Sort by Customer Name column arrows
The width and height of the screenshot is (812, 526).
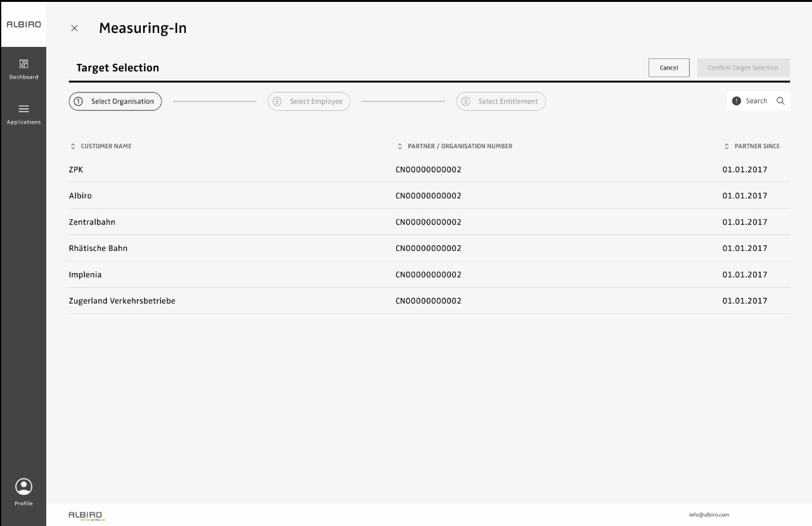73,146
